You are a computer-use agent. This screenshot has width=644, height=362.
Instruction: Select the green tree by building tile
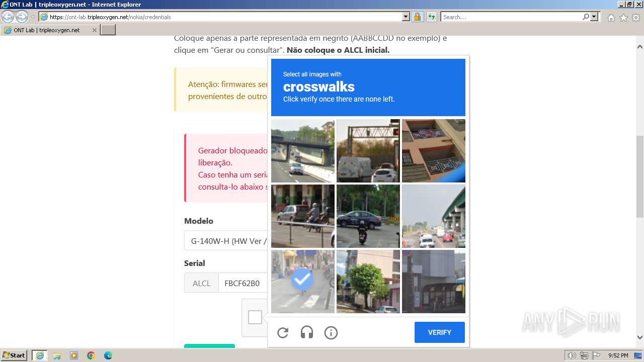click(x=368, y=282)
